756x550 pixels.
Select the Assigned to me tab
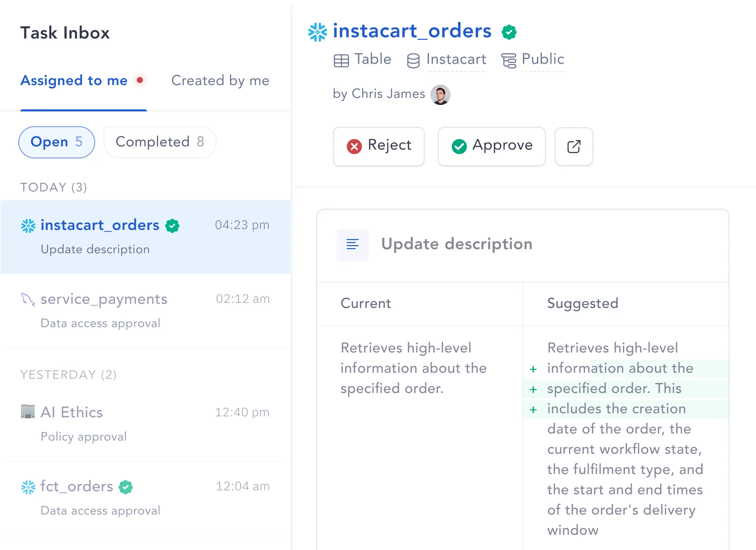74,80
